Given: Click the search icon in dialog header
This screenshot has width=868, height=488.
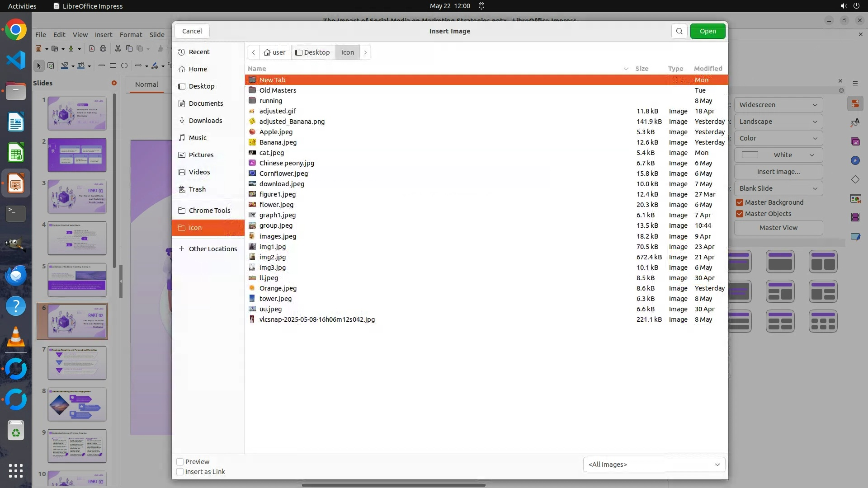Looking at the screenshot, I should 679,31.
